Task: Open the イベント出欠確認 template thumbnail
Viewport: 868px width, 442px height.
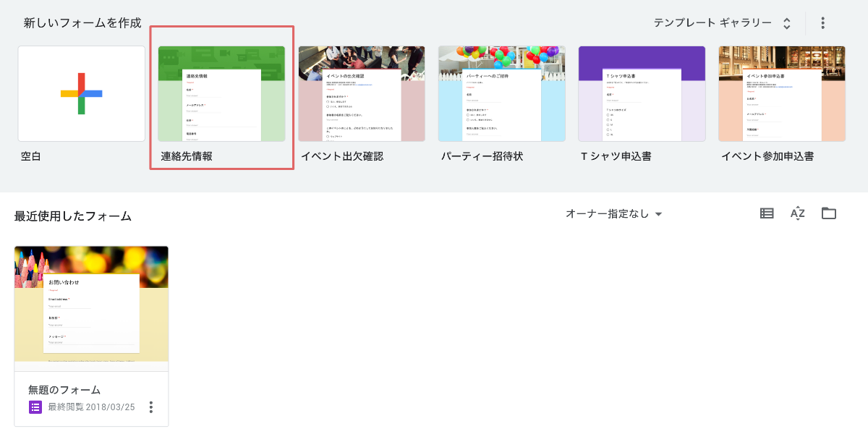Action: coord(362,94)
